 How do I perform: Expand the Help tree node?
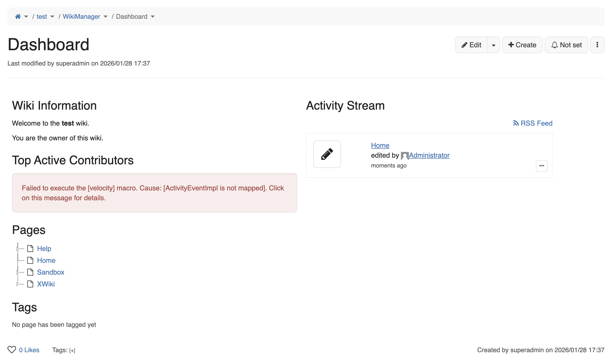coord(18,249)
